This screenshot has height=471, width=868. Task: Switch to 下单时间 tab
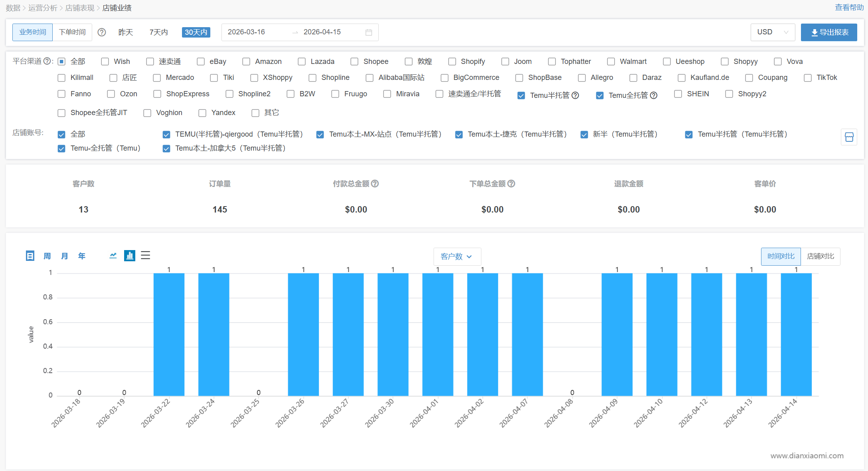(72, 32)
